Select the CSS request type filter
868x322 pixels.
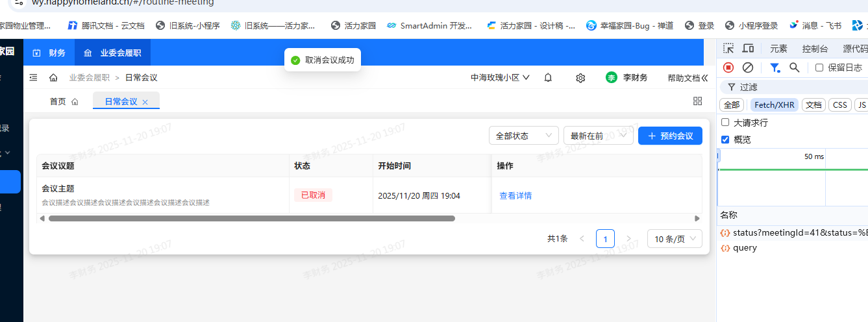point(840,105)
